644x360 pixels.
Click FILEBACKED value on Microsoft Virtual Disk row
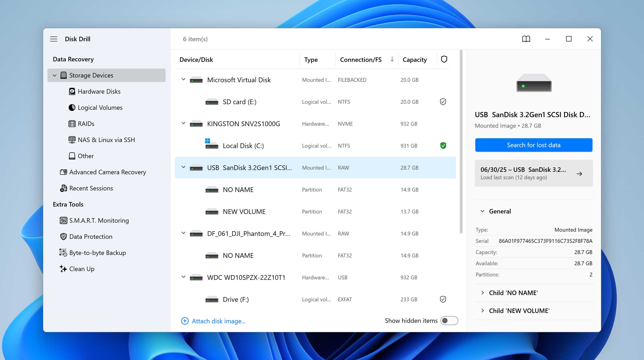click(352, 80)
